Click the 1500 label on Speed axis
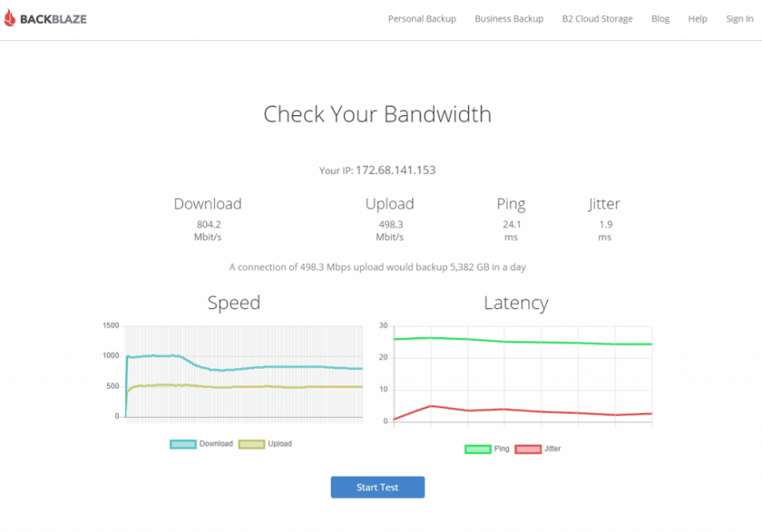This screenshot has width=762, height=532. pos(111,325)
